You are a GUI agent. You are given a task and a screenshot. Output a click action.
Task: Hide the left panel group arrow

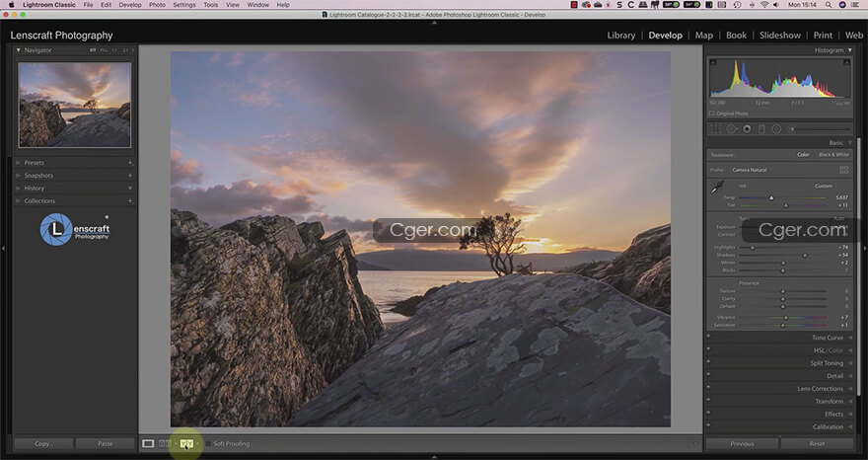click(3, 249)
